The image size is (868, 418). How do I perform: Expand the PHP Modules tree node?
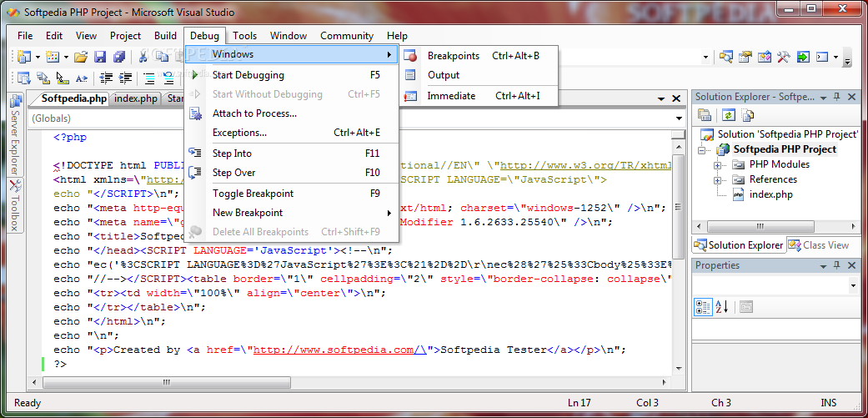point(717,165)
